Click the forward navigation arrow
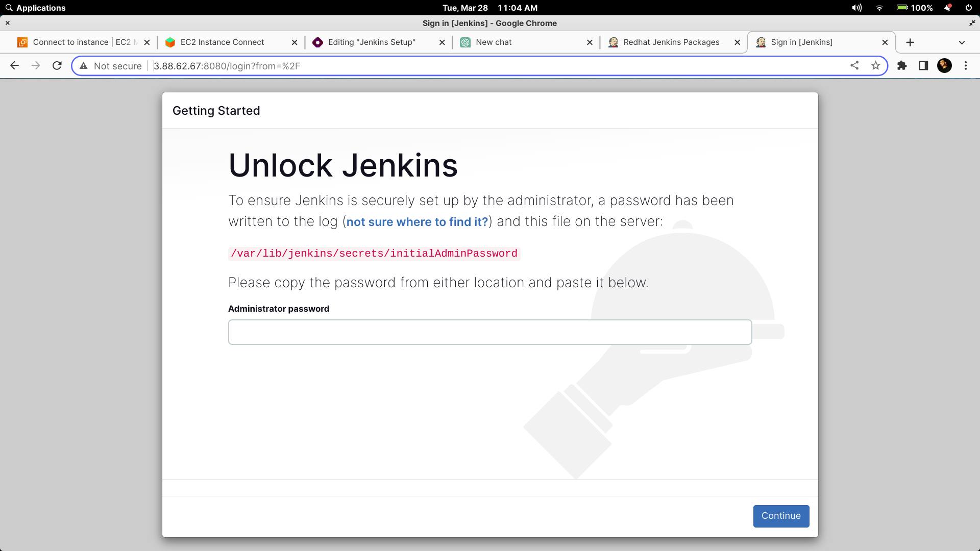 36,66
